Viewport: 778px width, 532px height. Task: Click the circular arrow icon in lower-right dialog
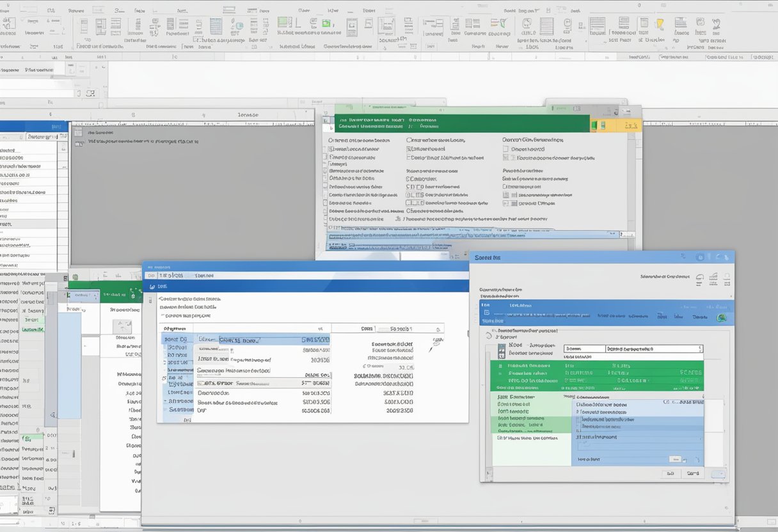tap(489, 335)
